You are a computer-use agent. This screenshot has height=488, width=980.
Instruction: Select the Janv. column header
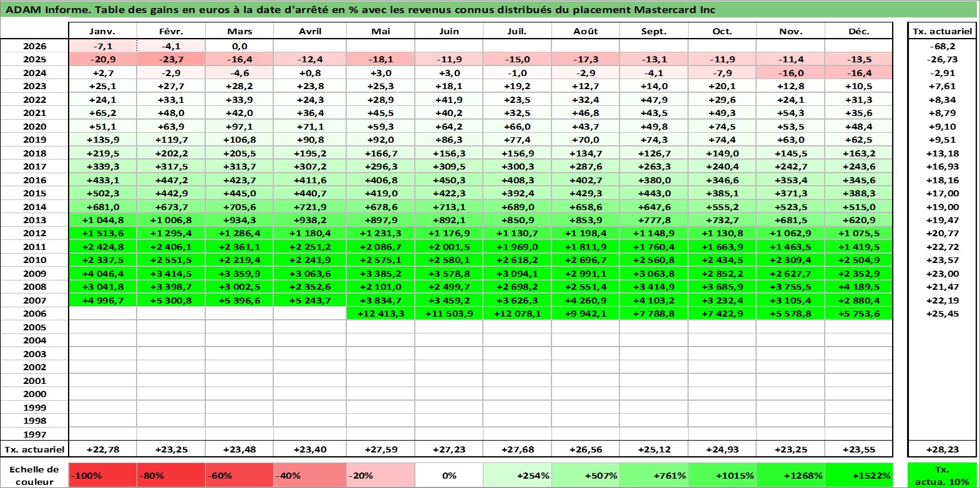click(102, 31)
